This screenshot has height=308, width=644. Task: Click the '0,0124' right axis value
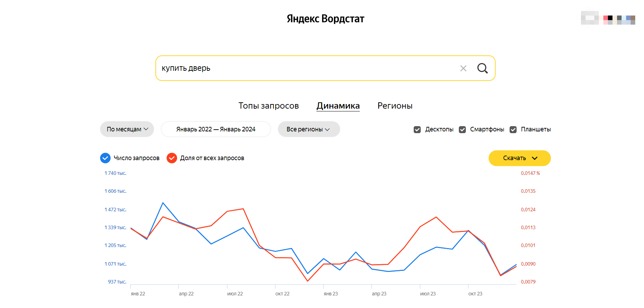pyautogui.click(x=528, y=210)
